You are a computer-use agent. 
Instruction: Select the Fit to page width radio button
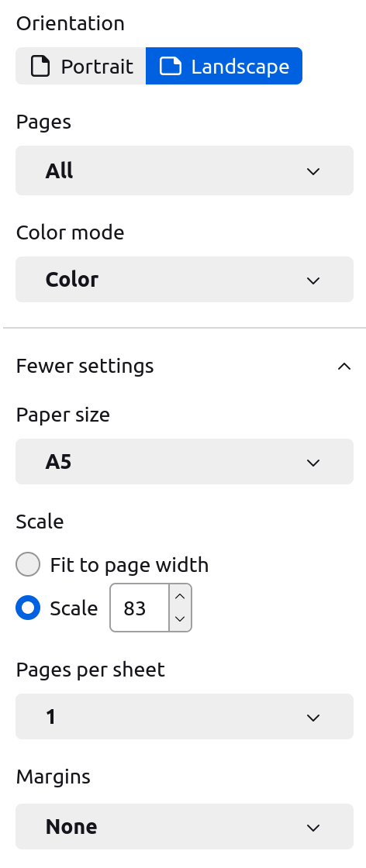click(x=28, y=565)
